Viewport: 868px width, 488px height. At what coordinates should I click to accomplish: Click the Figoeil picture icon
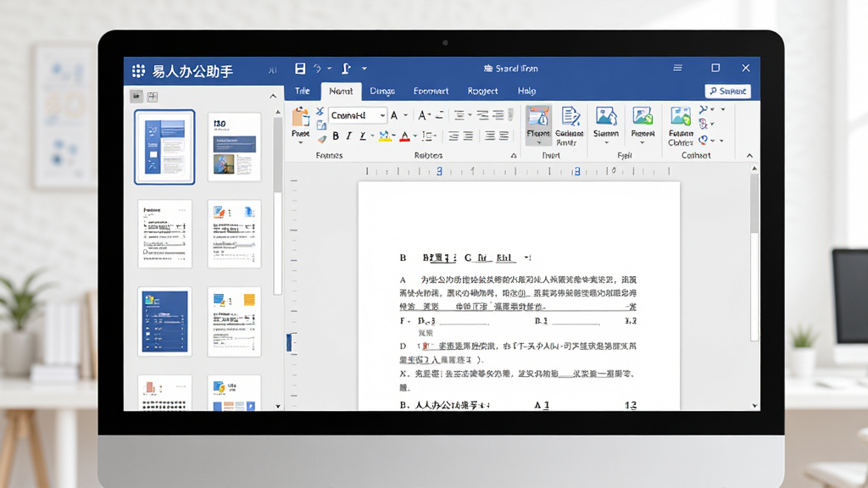tap(643, 117)
